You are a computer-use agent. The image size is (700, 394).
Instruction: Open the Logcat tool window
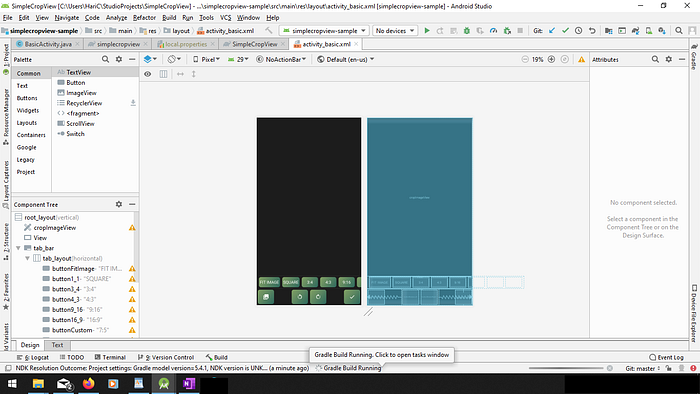[33, 357]
